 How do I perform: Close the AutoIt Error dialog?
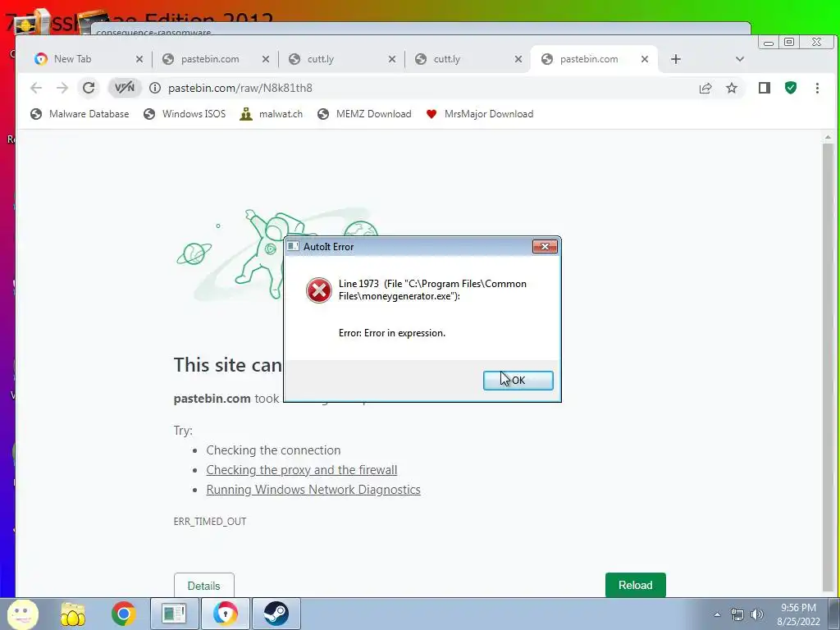[x=545, y=246]
